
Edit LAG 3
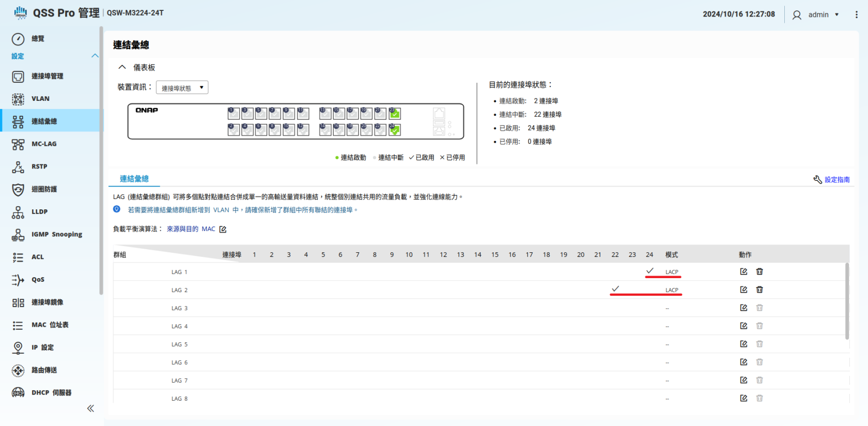point(743,308)
